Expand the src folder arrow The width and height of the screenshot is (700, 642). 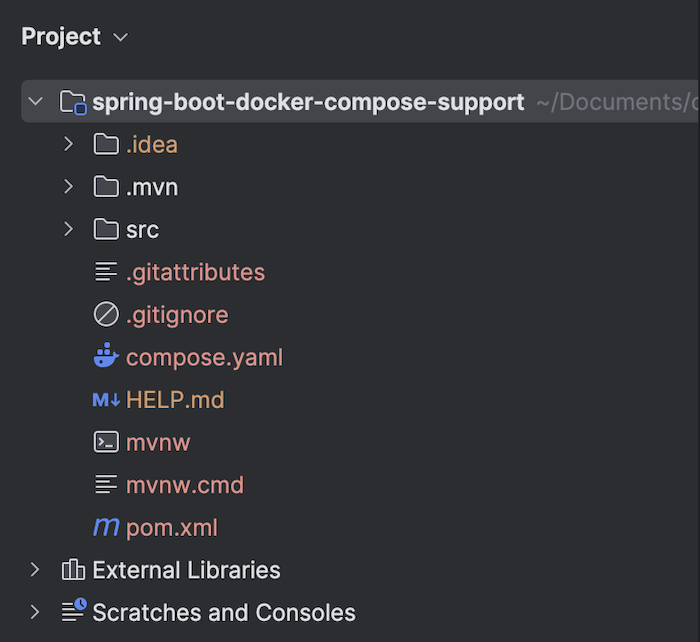coord(69,229)
